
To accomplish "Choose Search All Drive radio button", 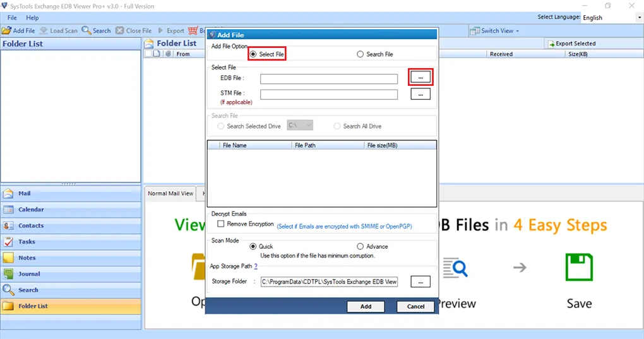I will tap(337, 126).
